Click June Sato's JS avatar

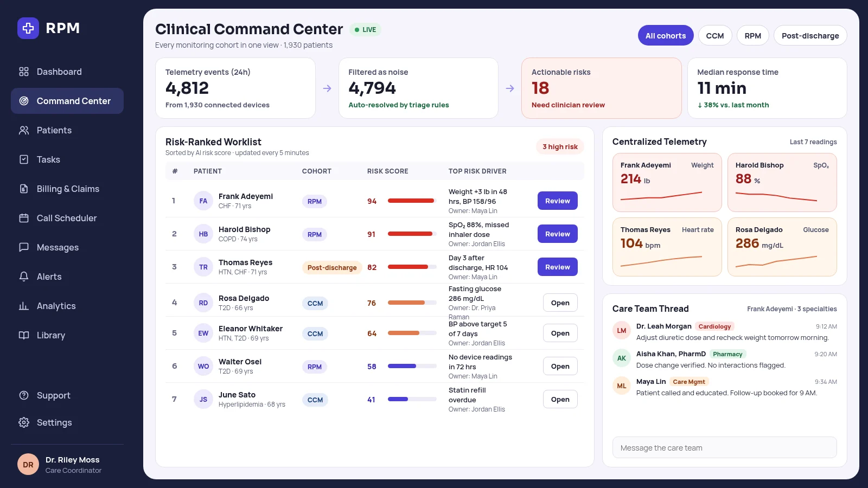203,400
